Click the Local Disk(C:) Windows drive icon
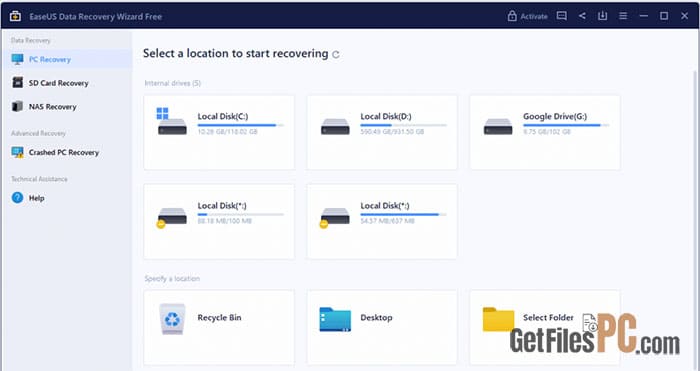700x371 pixels. pyautogui.click(x=171, y=121)
